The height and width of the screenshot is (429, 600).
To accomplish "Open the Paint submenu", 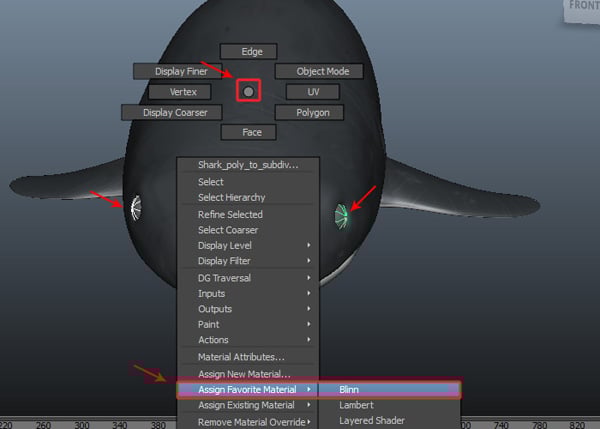I will coord(248,325).
